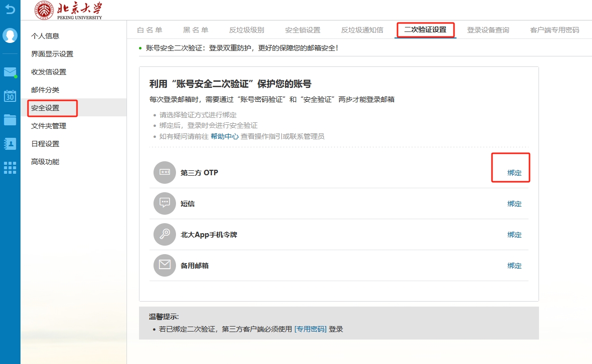The image size is (592, 364).
Task: Click the 短信 chat bubble icon
Action: click(x=164, y=204)
